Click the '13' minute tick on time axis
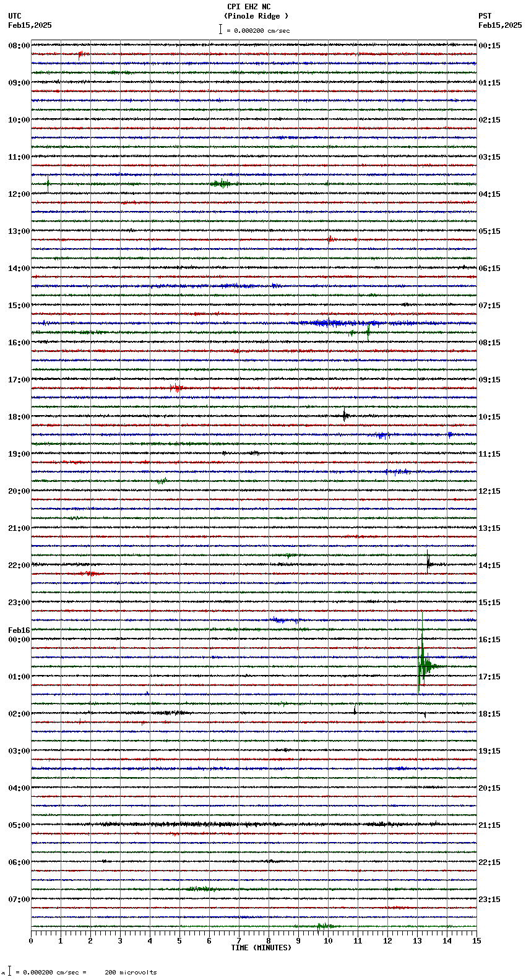Image resolution: width=526 pixels, height=980 pixels. (417, 941)
